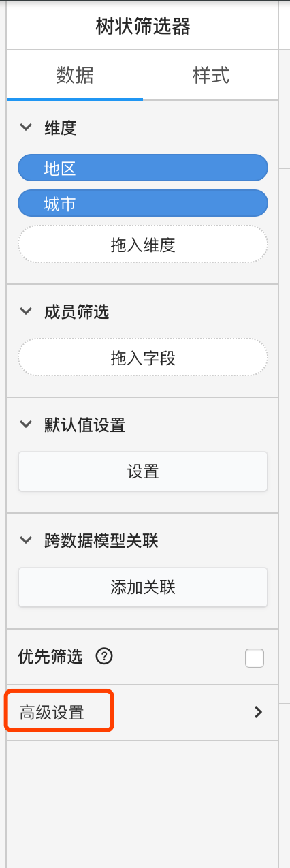Collapse the 维度 section chevron

27,127
